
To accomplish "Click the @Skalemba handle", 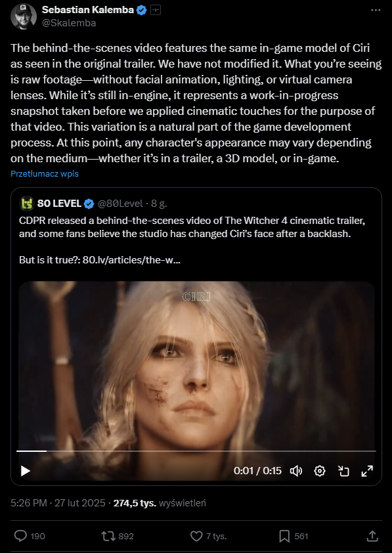I will [x=69, y=23].
